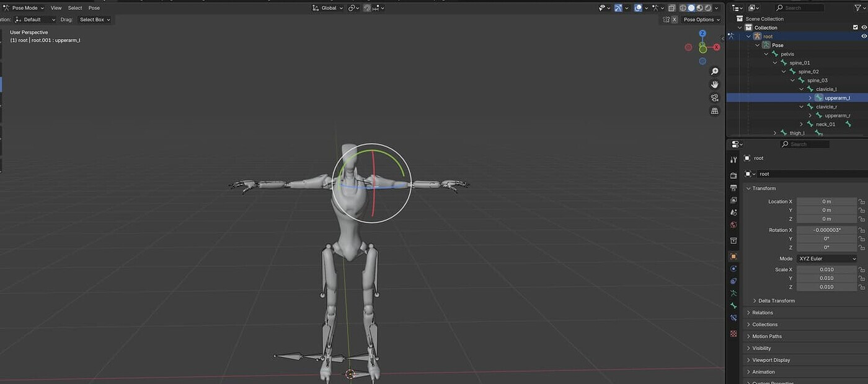Click the outliner filter funnel icon
The height and width of the screenshot is (384, 868).
tap(857, 8)
